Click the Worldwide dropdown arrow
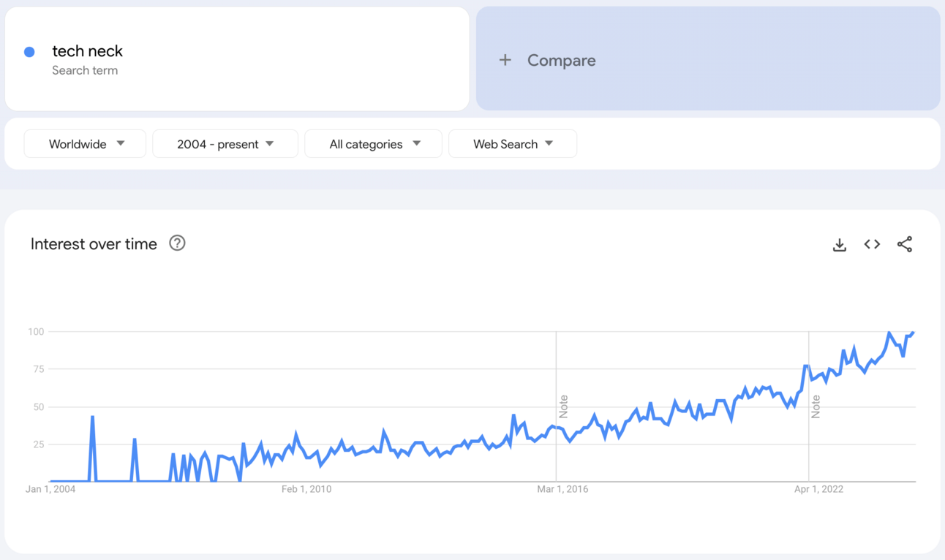The width and height of the screenshot is (945, 560). (x=121, y=144)
